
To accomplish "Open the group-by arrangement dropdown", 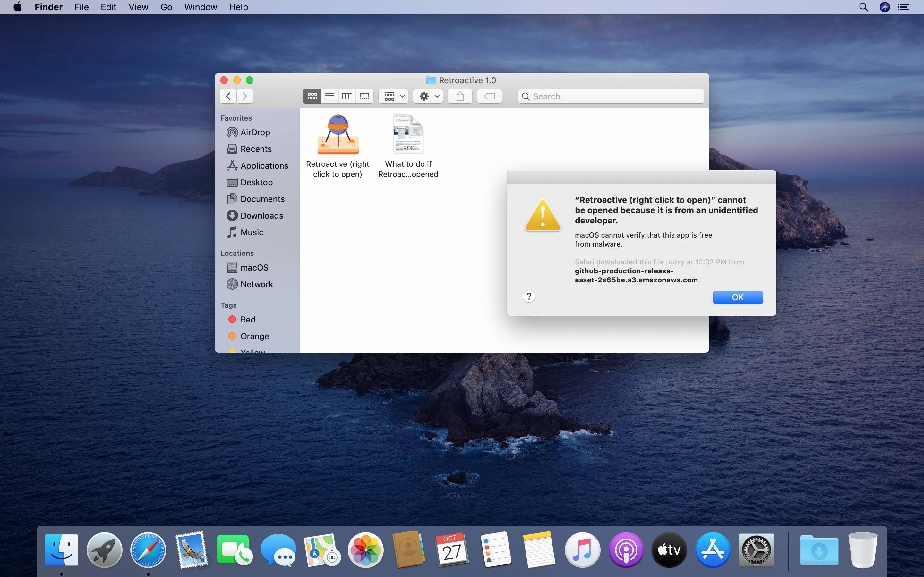I will click(x=394, y=96).
